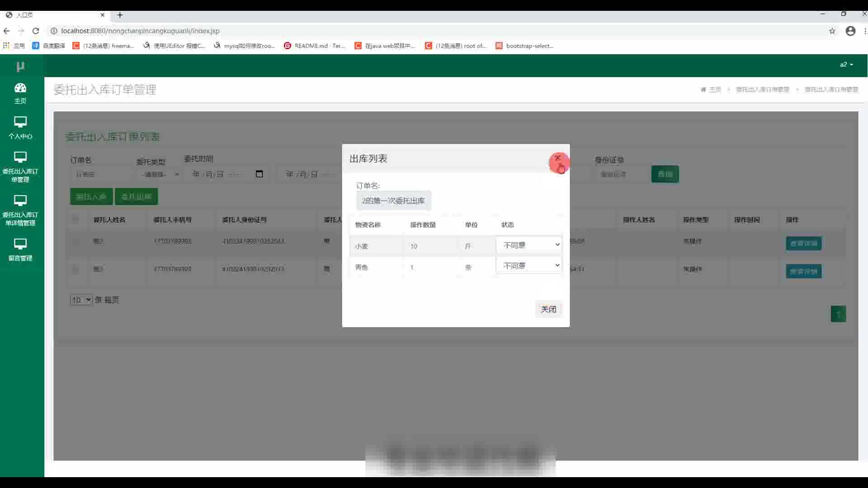This screenshot has width=868, height=488.
Task: Click the 主页 dashboard icon in sidebar
Action: click(x=20, y=88)
